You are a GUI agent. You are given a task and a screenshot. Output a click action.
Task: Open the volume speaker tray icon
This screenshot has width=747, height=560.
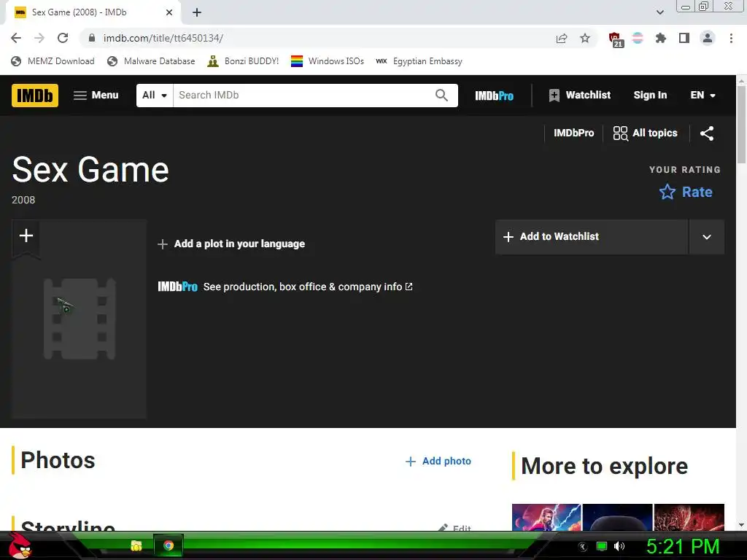[x=619, y=546]
